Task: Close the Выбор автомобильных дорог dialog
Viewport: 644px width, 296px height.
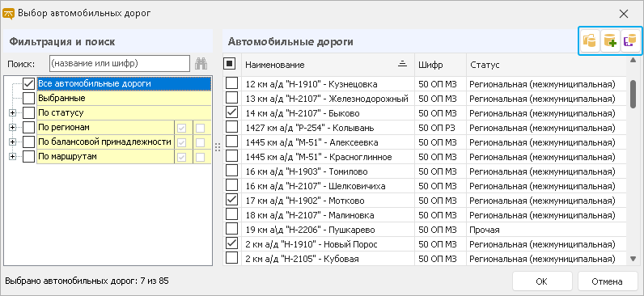Action: click(x=624, y=14)
